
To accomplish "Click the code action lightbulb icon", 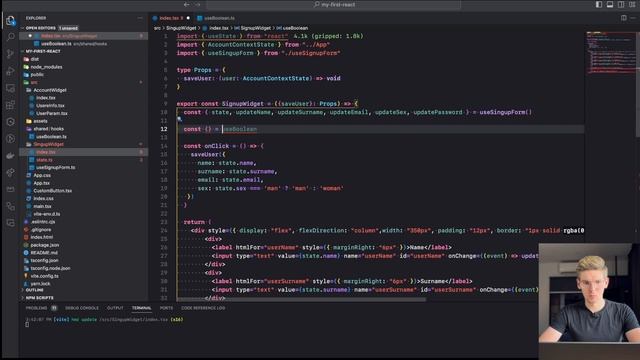I will [x=179, y=119].
